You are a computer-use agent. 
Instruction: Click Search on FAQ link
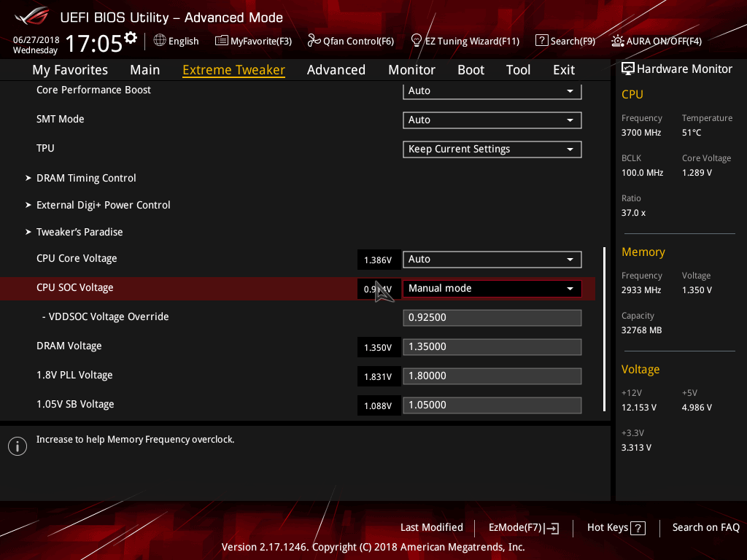click(705, 528)
